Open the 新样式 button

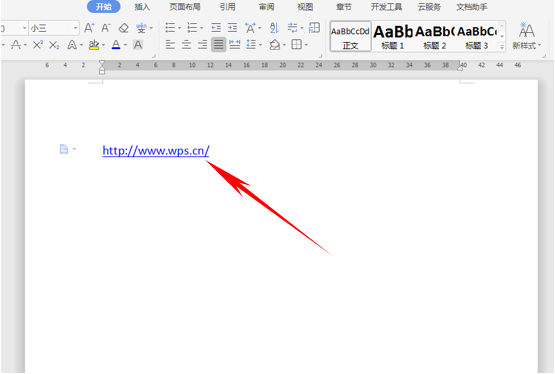point(527,36)
